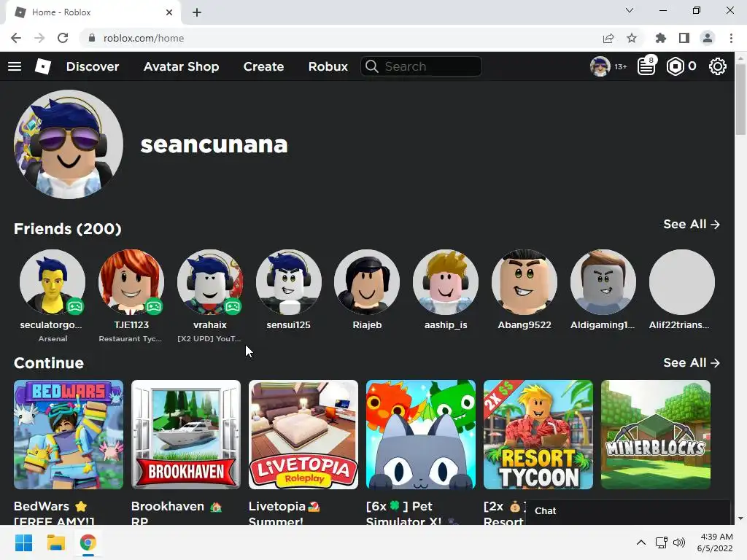Viewport: 747px width, 560px height.
Task: Select the Home - Roblox tab
Action: click(x=93, y=12)
